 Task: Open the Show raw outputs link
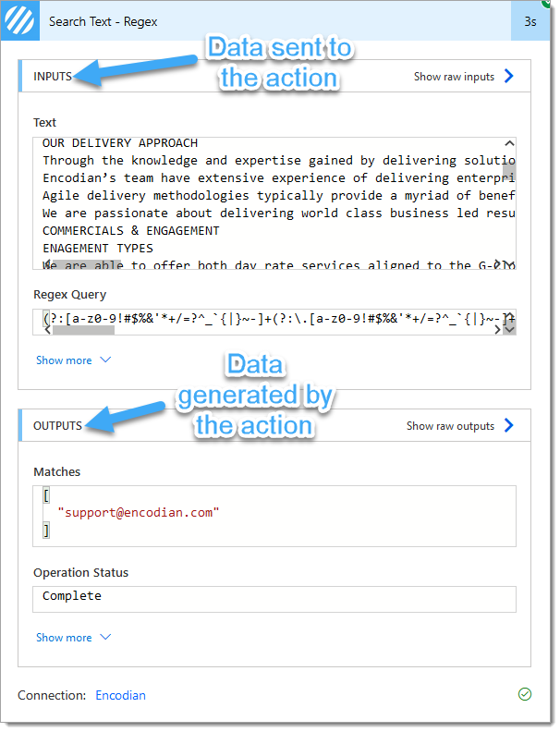[450, 426]
